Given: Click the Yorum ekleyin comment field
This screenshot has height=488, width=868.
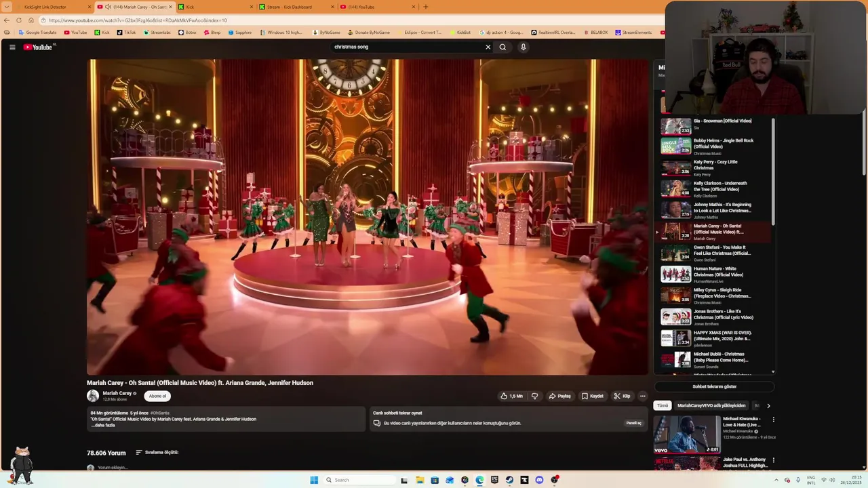Looking at the screenshot, I should click(113, 468).
